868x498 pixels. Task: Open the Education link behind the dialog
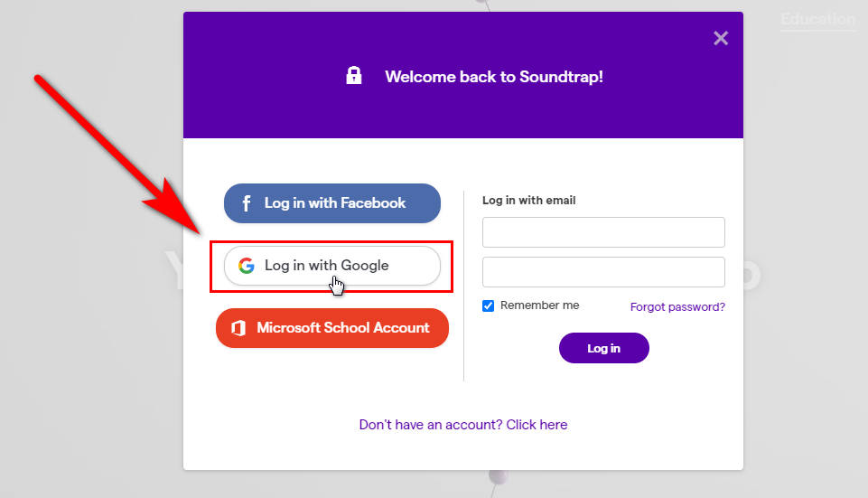(817, 19)
